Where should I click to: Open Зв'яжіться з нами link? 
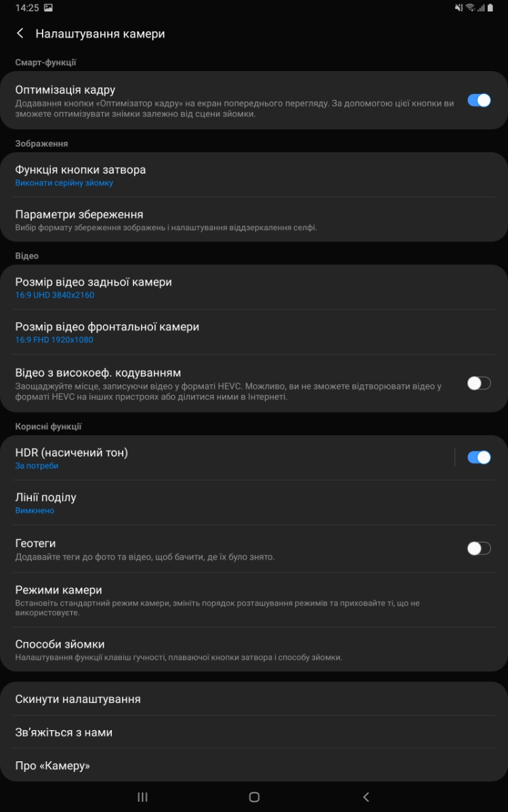point(254,732)
